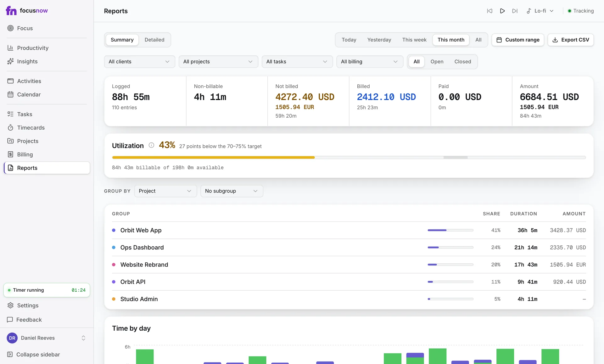Click the focusnow logo icon
The image size is (604, 364).
point(11,11)
